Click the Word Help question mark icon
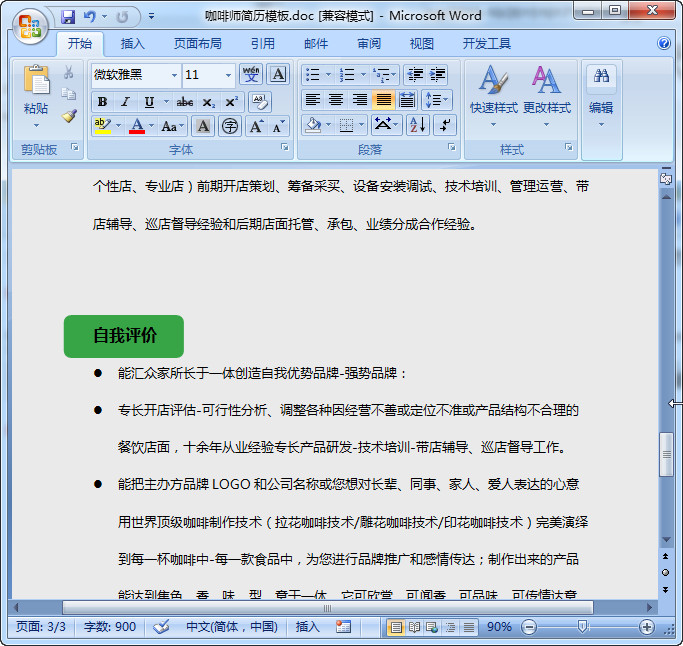This screenshot has height=646, width=683. tap(664, 44)
